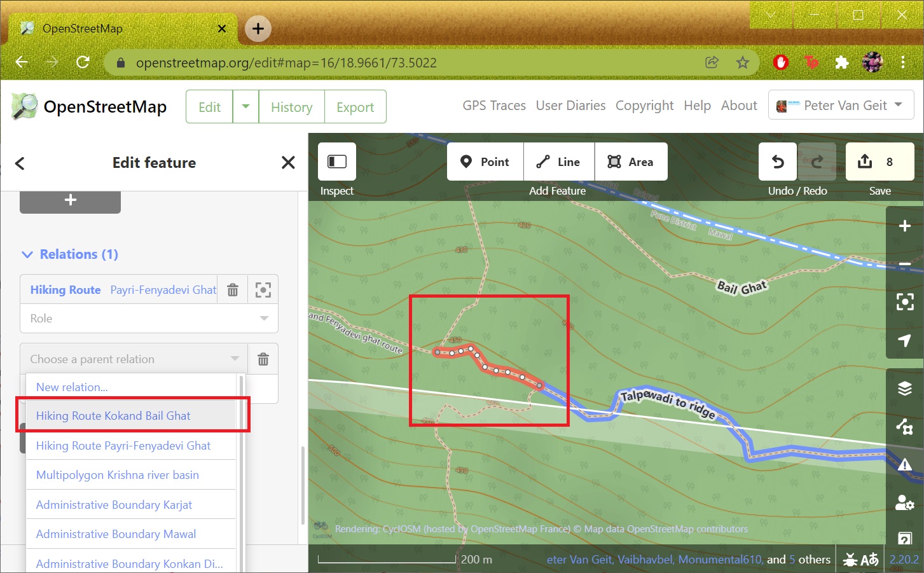The height and width of the screenshot is (573, 924).
Task: Toggle the Inspect sidebar button
Action: tap(336, 162)
